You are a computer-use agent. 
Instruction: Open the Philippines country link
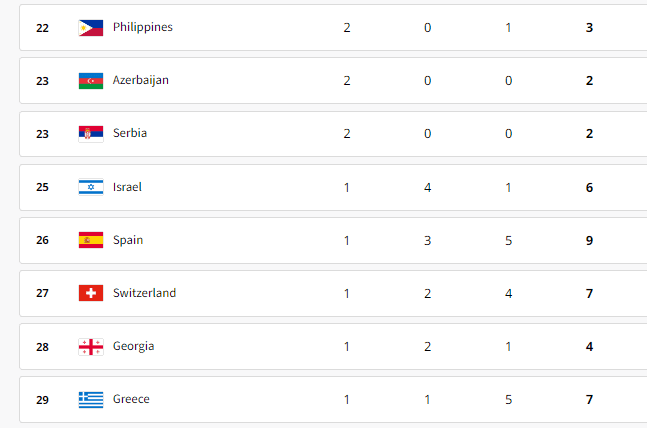click(x=143, y=27)
